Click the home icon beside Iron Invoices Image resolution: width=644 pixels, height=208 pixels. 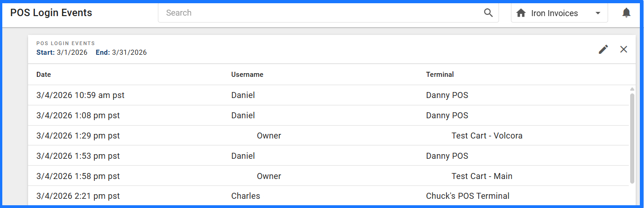pyautogui.click(x=521, y=13)
